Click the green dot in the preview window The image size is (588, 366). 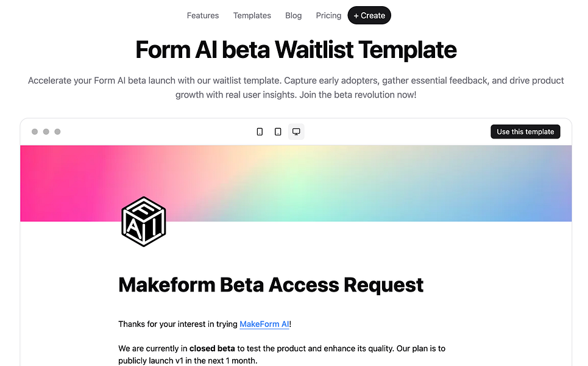coord(57,131)
